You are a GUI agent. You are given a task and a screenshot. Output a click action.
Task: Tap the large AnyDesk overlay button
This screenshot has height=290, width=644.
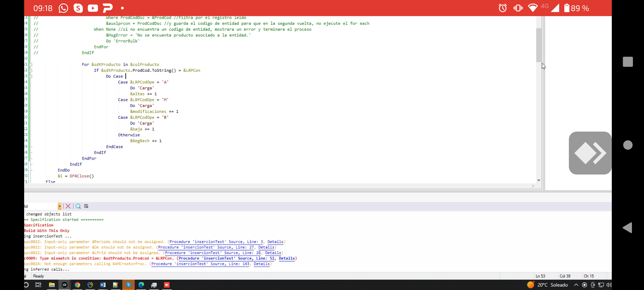[590, 153]
